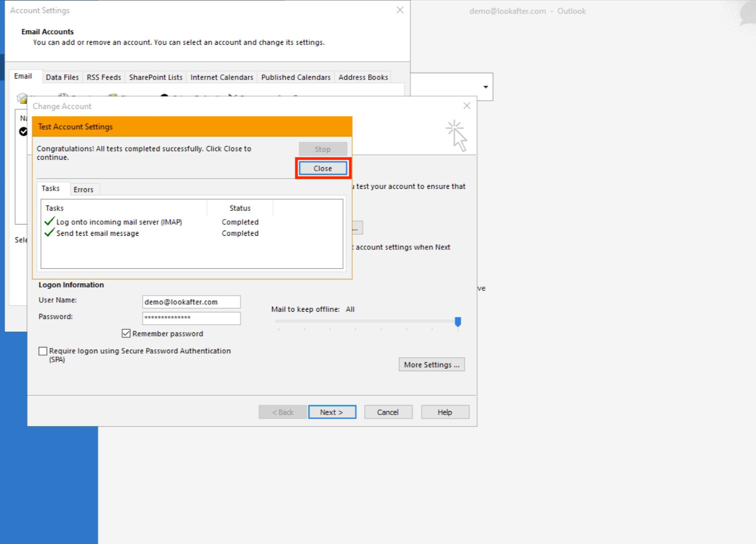Click the new email account envelope icon
756x544 pixels.
(22, 98)
